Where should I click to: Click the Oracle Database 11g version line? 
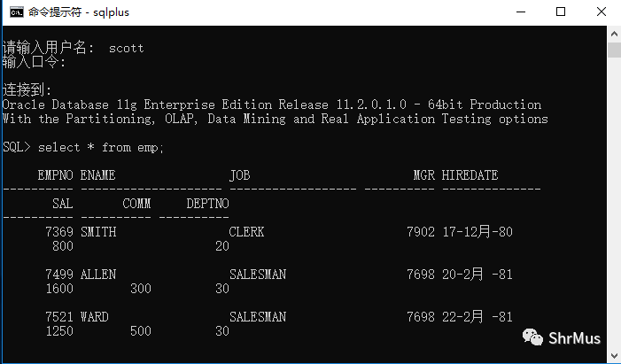[272, 105]
